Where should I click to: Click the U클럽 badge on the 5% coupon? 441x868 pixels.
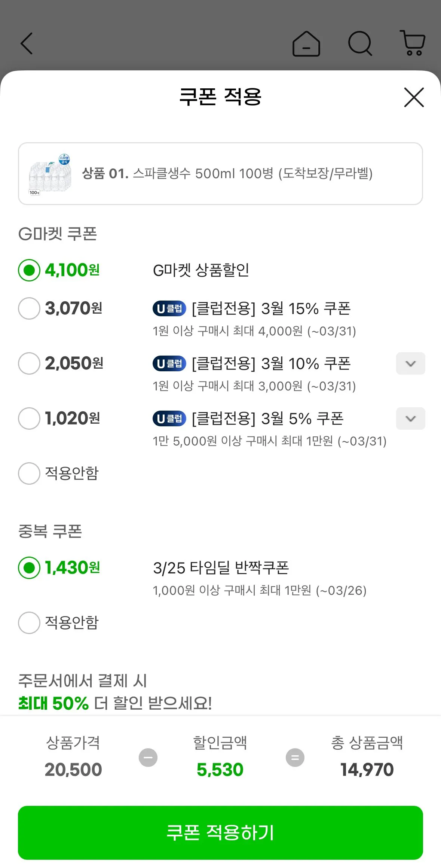168,418
